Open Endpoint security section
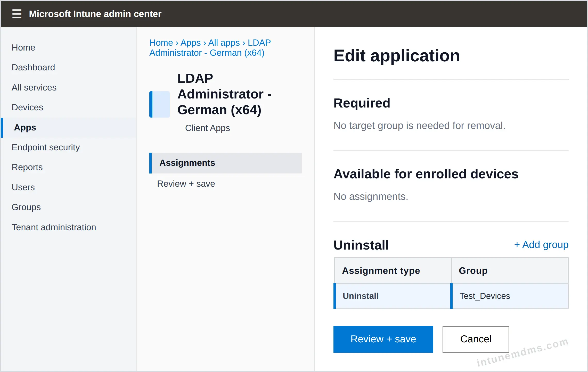 [x=46, y=147]
